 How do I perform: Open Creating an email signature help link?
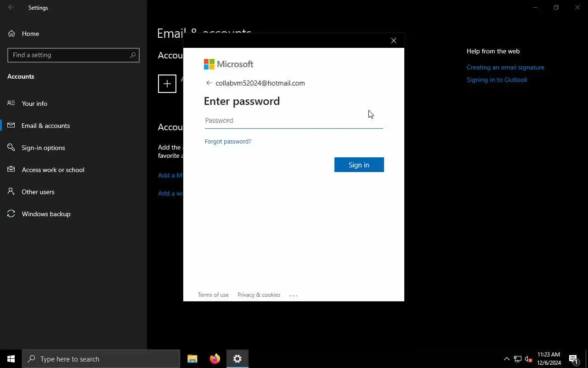505,67
